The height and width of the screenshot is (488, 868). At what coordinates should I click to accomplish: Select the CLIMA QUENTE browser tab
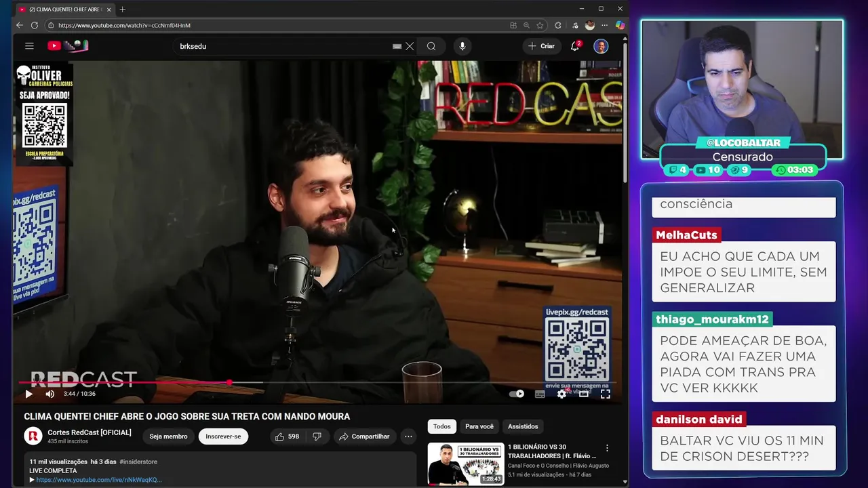[64, 9]
